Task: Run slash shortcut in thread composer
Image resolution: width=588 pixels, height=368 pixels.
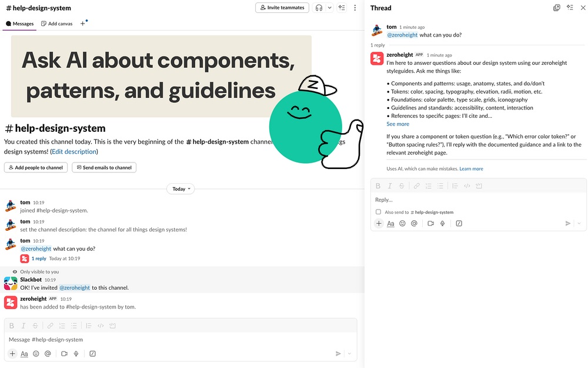Action: (x=459, y=223)
